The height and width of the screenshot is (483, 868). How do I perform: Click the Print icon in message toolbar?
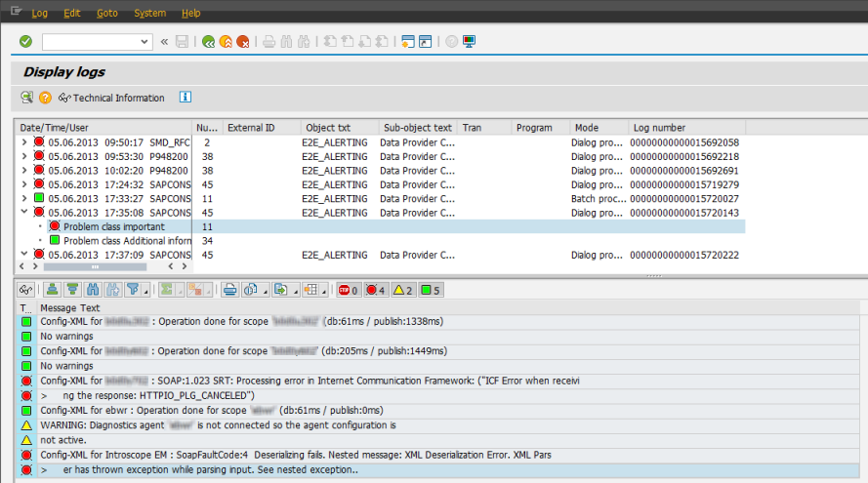[230, 290]
